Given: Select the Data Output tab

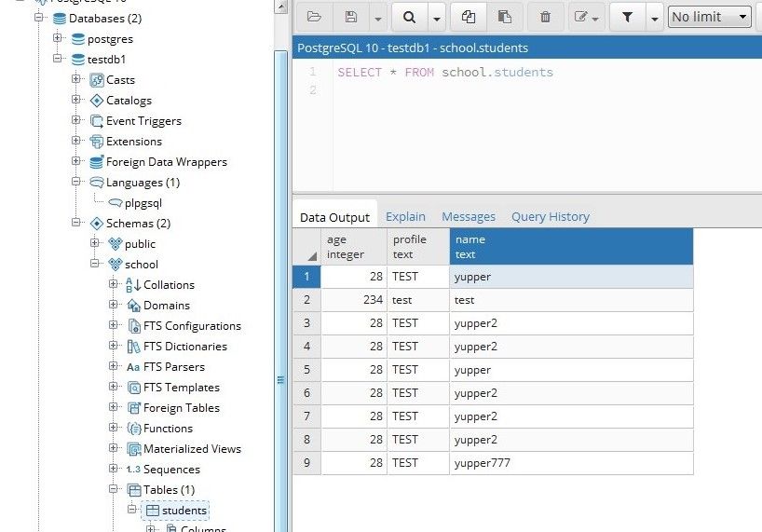Looking at the screenshot, I should 334,217.
